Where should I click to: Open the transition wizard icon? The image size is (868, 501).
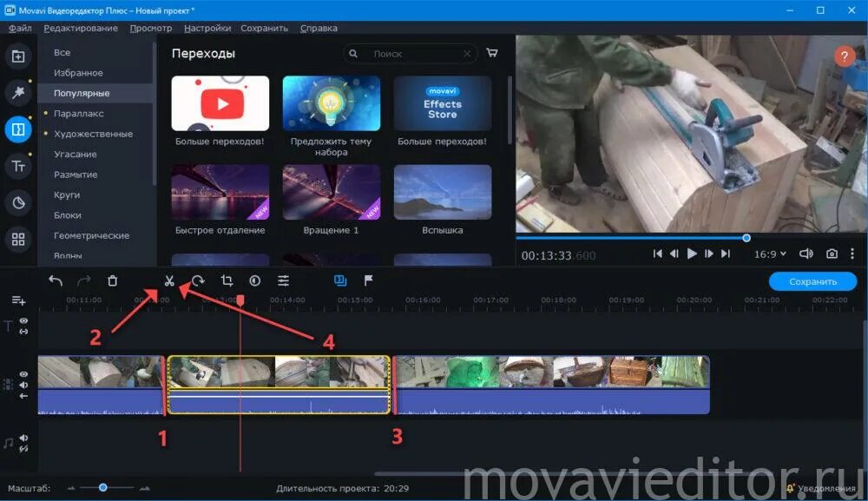coord(340,280)
